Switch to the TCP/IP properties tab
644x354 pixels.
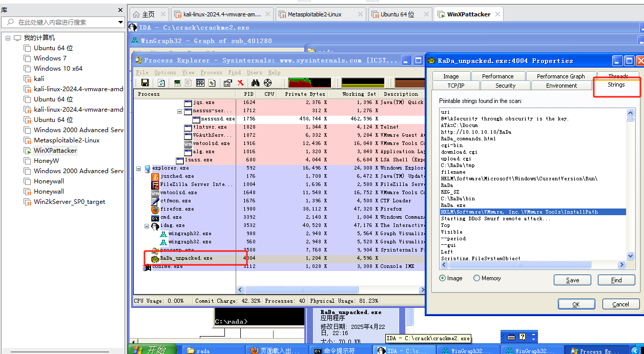[x=455, y=86]
